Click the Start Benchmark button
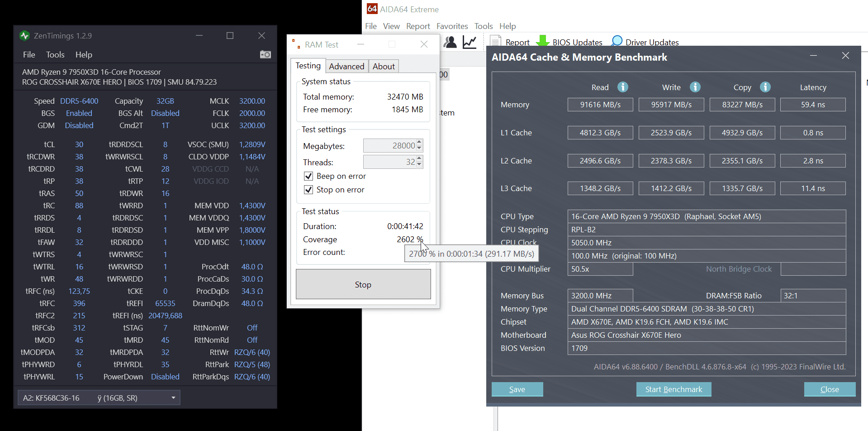 674,389
